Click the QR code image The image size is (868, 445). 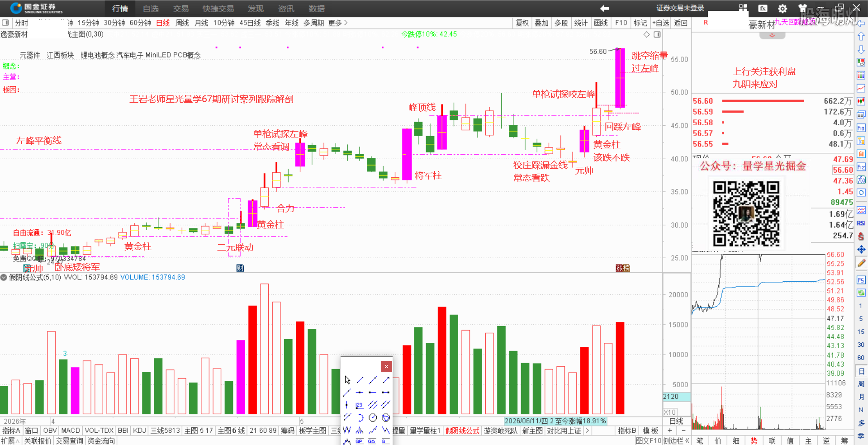tap(746, 213)
